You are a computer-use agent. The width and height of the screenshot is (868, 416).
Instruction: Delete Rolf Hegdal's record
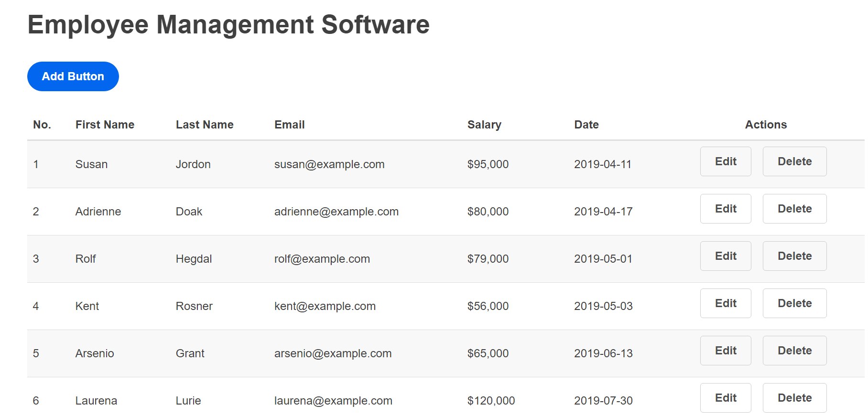(x=794, y=256)
